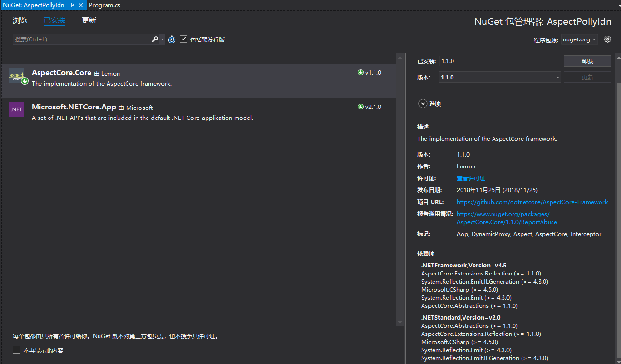Click the 作者 value Lemon
This screenshot has height=364, width=621.
[466, 167]
